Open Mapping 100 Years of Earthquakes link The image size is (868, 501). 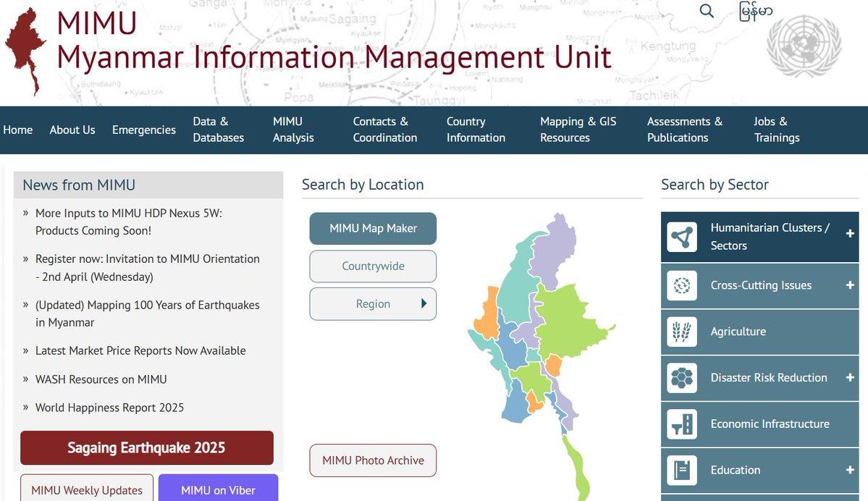(x=147, y=314)
